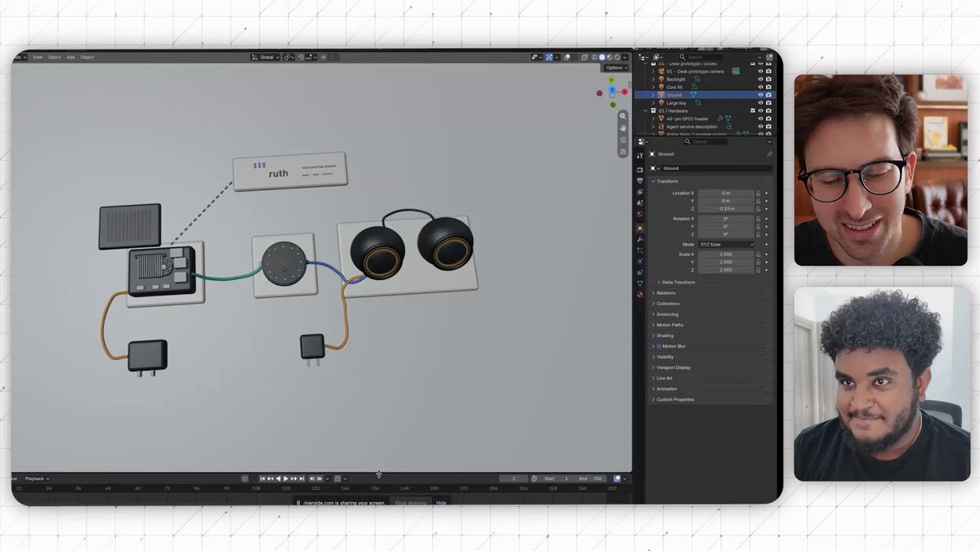Click the green Y axis of the navigation gizmo
The width and height of the screenshot is (980, 551).
(611, 80)
